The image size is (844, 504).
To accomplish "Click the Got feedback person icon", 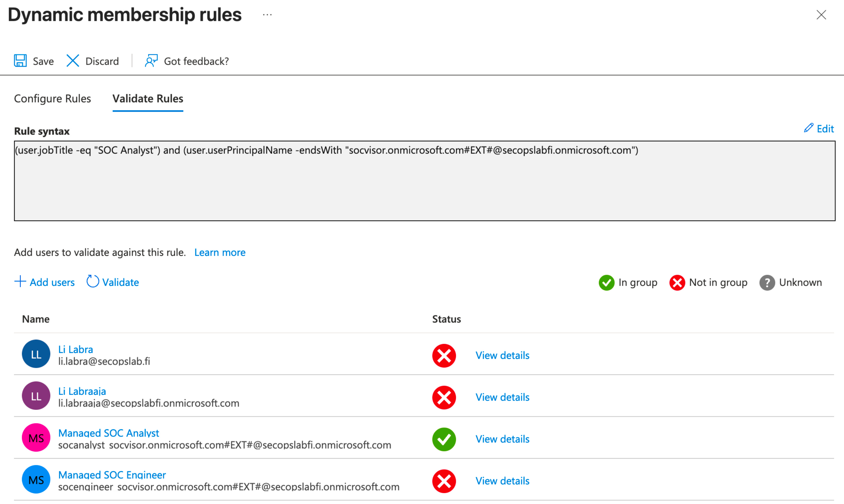I will (151, 61).
